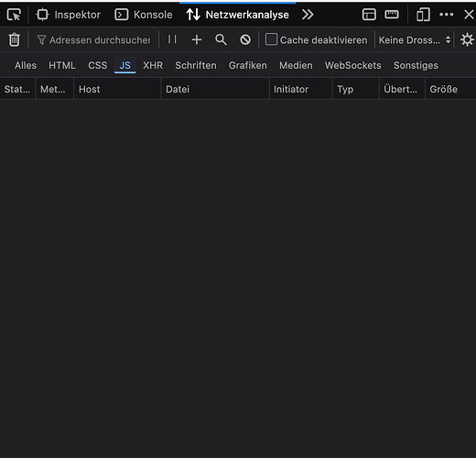Viewport: 476px width, 458px height.
Task: Filter requests by CSS
Action: click(x=98, y=65)
